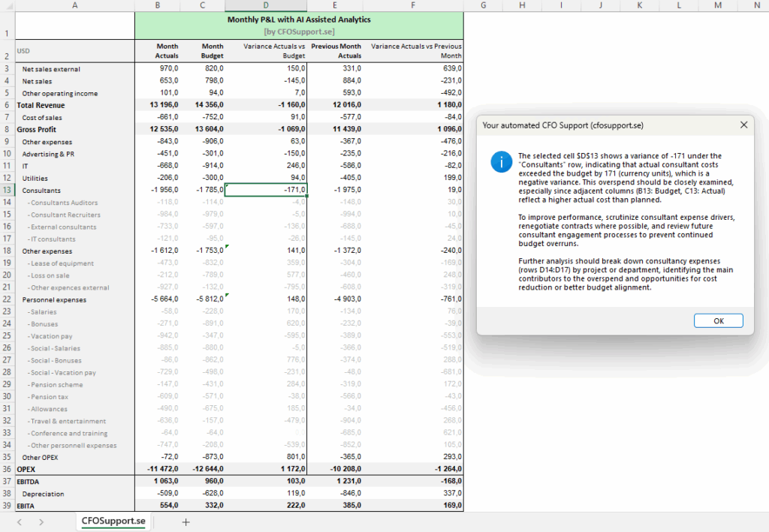The image size is (769, 532).
Task: Select row 13 header
Action: pyautogui.click(x=6, y=190)
